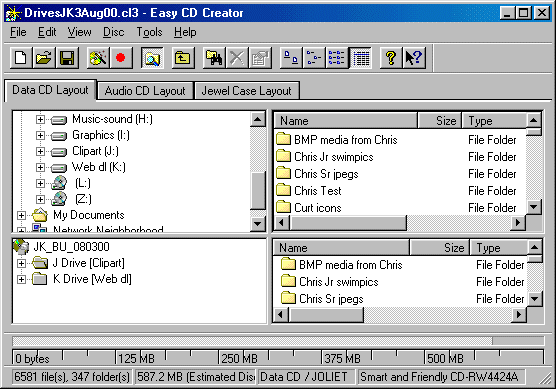Select Graphics (I:) in drive tree

101,135
